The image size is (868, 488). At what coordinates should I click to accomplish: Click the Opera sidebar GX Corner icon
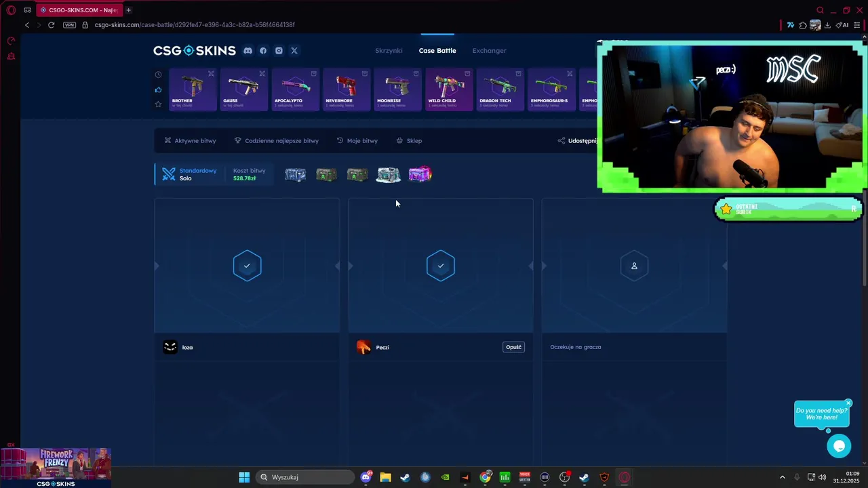pyautogui.click(x=11, y=41)
